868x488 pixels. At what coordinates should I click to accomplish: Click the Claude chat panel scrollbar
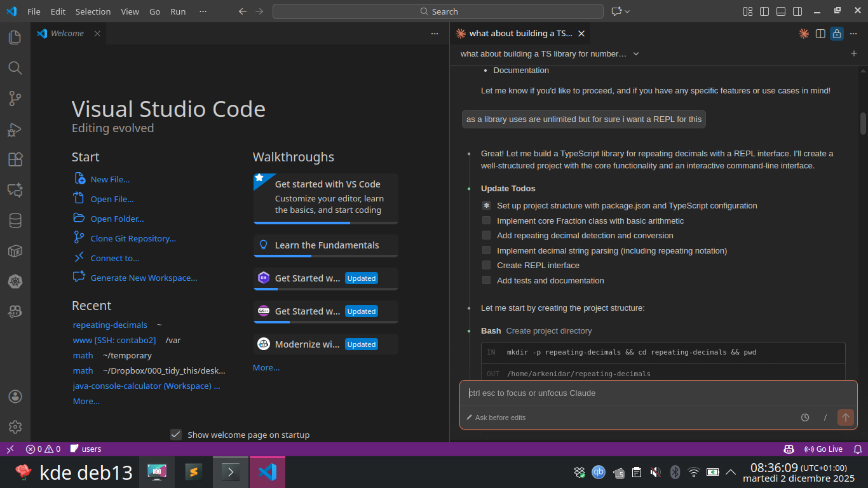863,123
